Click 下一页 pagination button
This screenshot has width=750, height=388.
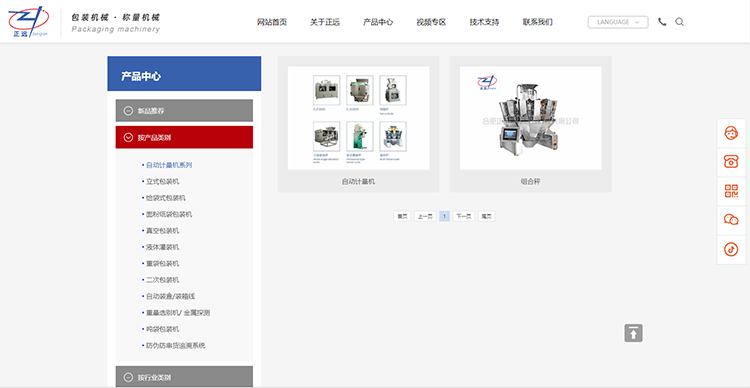coord(463,216)
